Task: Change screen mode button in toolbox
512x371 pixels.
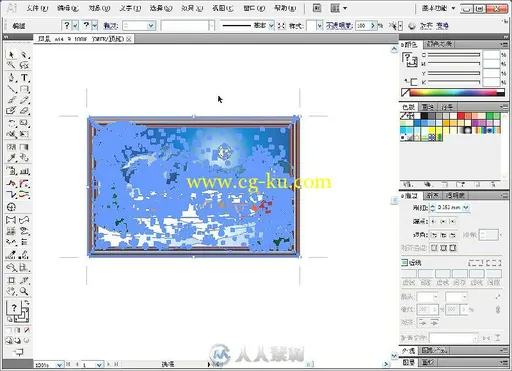Action: (19, 351)
